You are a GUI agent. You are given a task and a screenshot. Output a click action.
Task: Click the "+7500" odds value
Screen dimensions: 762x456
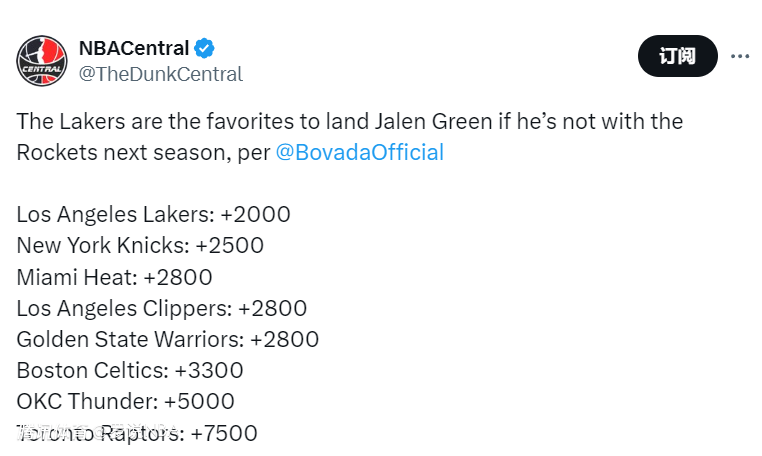(x=224, y=433)
